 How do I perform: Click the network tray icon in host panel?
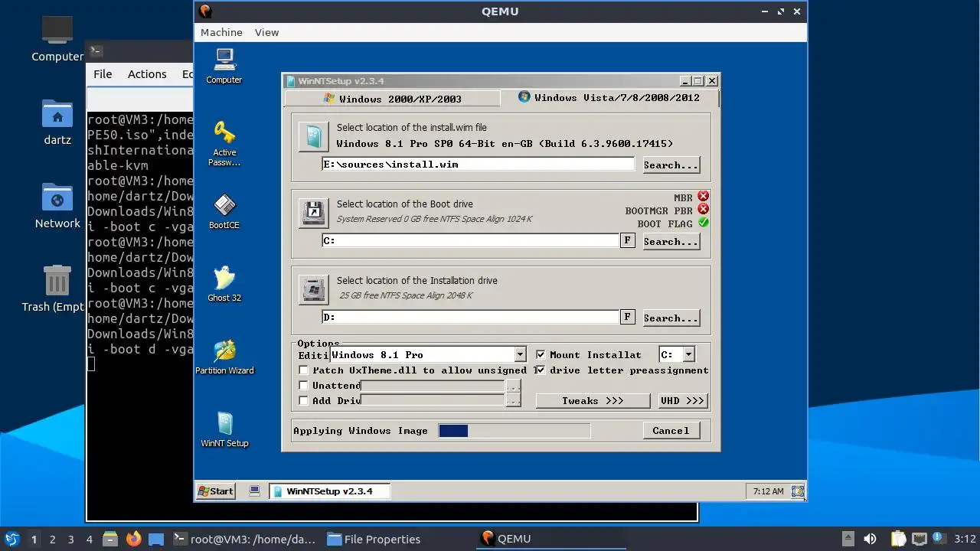click(x=920, y=539)
